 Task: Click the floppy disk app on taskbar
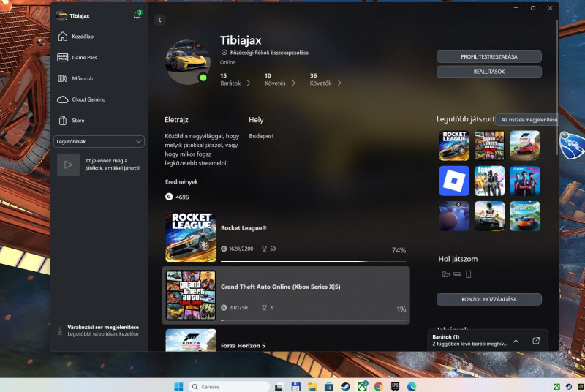tap(296, 387)
